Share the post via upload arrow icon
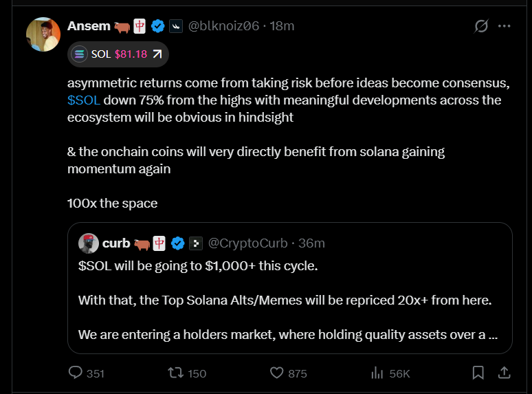 pos(505,373)
